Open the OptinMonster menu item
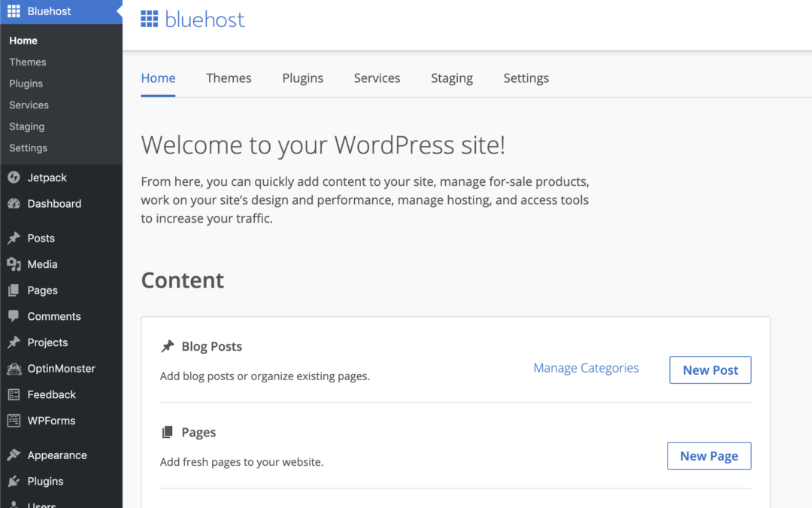Image resolution: width=812 pixels, height=508 pixels. tap(61, 369)
